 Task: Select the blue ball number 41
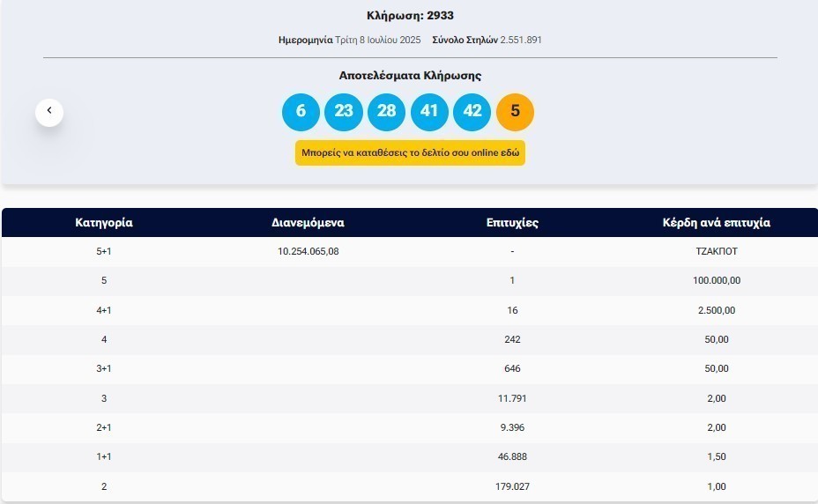click(429, 112)
